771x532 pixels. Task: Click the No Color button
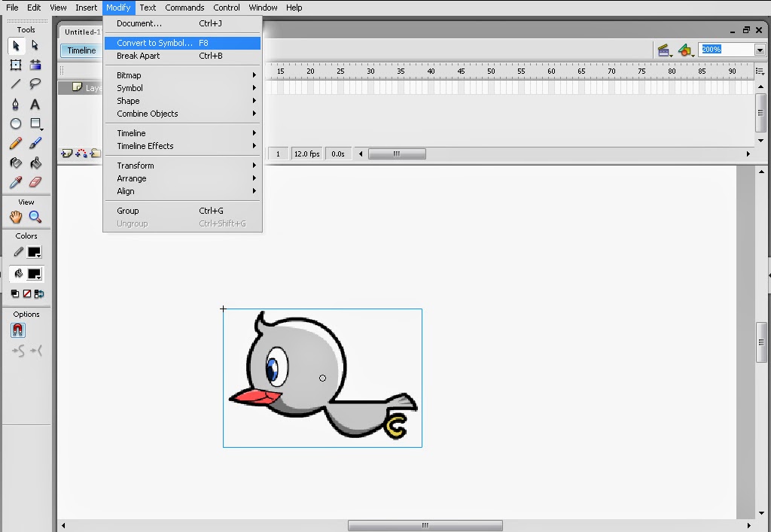[27, 293]
